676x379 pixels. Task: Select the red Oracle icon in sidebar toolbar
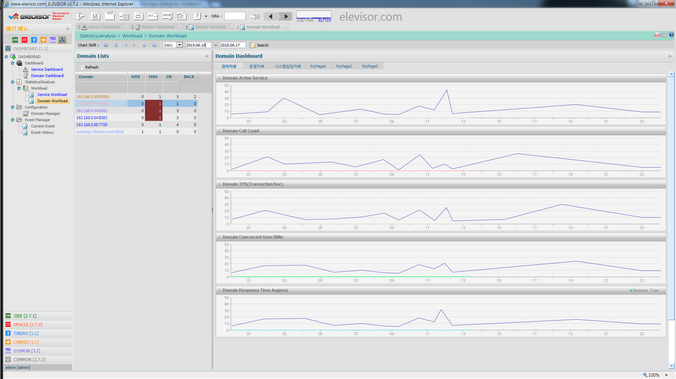[x=24, y=40]
